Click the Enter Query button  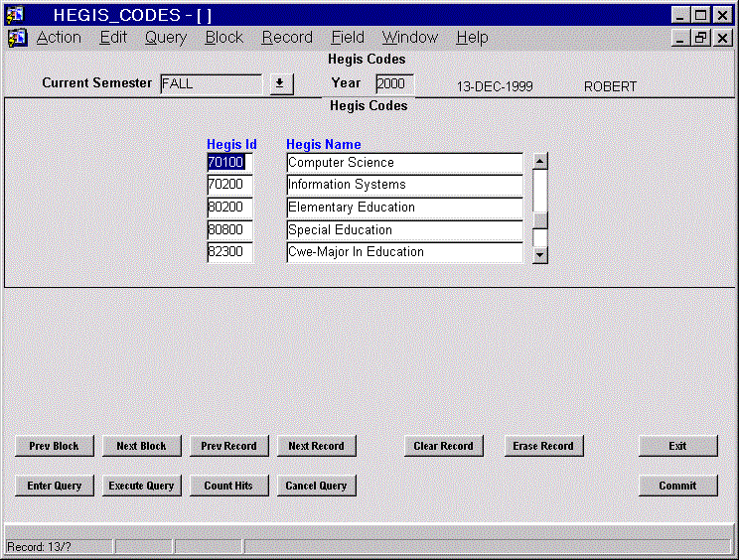pos(55,486)
